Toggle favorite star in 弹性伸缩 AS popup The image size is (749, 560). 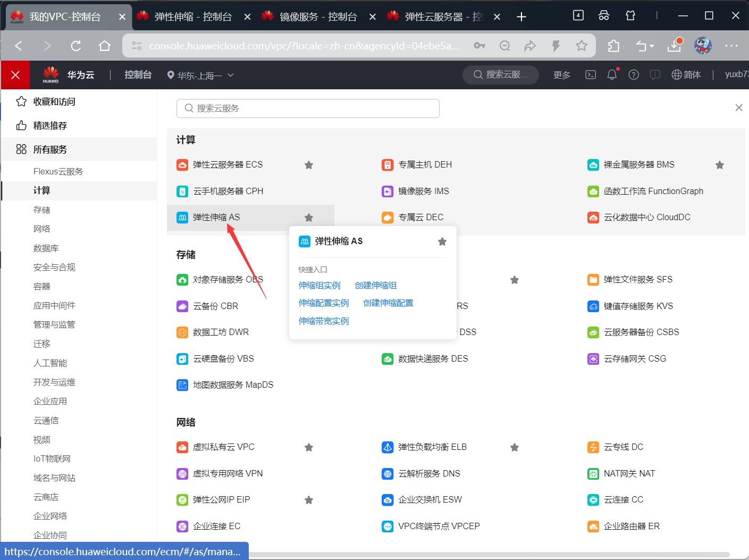pyautogui.click(x=442, y=241)
